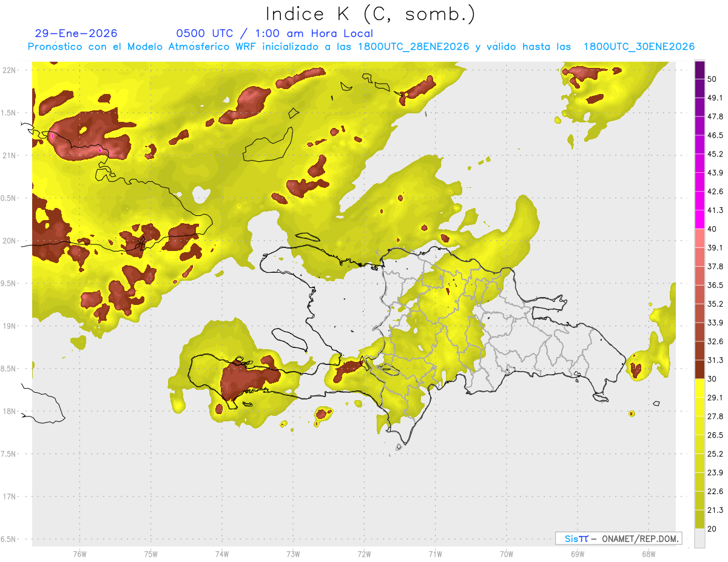Click the colorbar value '26.5'
728x562 pixels.
click(x=715, y=435)
